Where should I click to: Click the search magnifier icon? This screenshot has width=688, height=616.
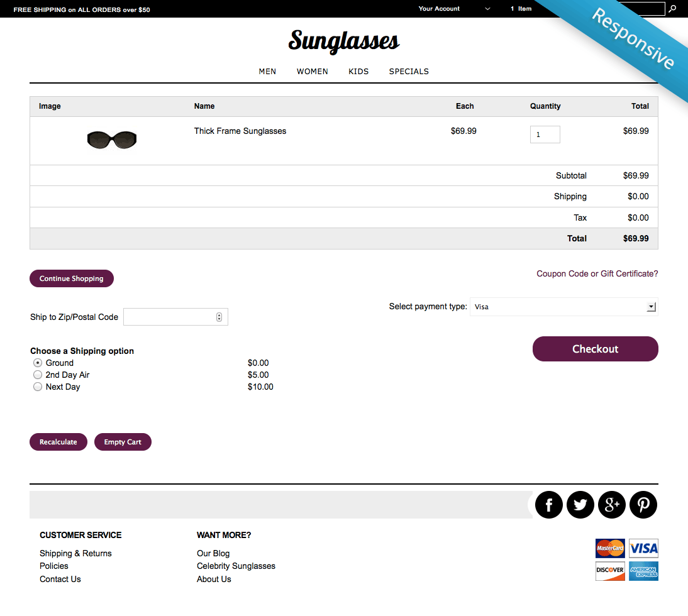click(x=672, y=9)
